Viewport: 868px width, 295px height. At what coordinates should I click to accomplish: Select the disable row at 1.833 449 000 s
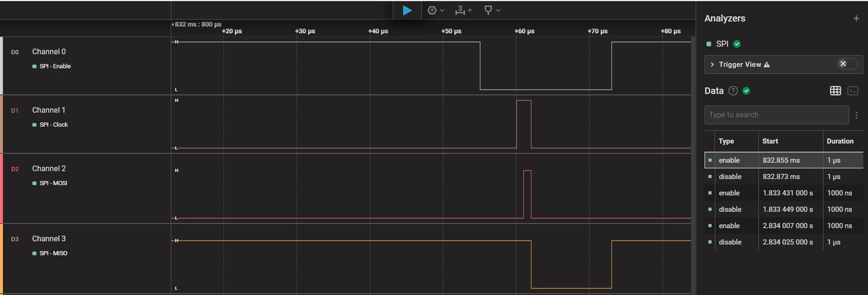click(784, 209)
